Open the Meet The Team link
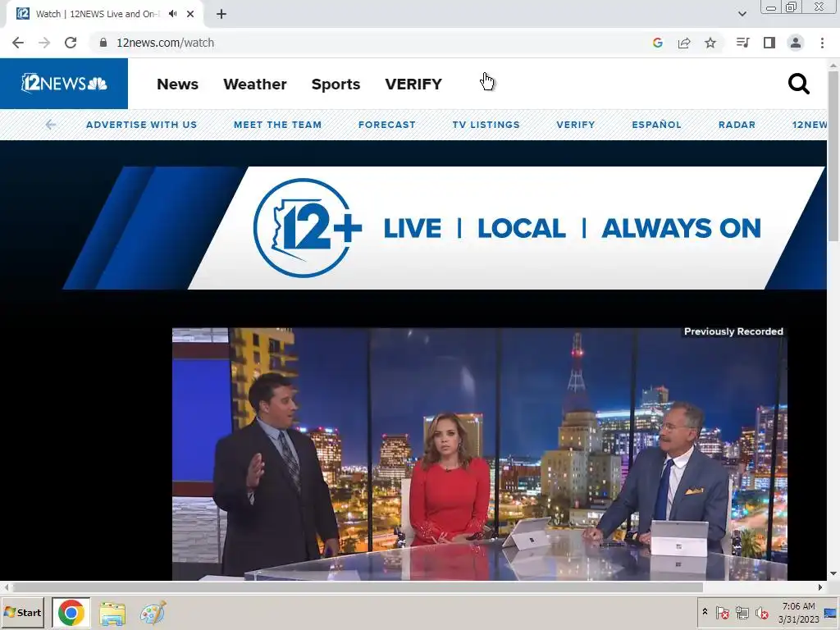Screen dimensions: 840x630 [277, 125]
